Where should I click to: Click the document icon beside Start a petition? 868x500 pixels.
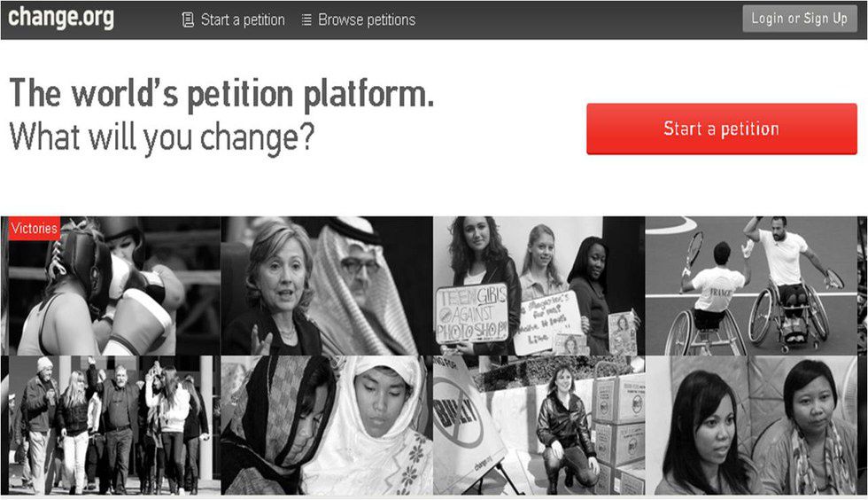click(x=188, y=20)
